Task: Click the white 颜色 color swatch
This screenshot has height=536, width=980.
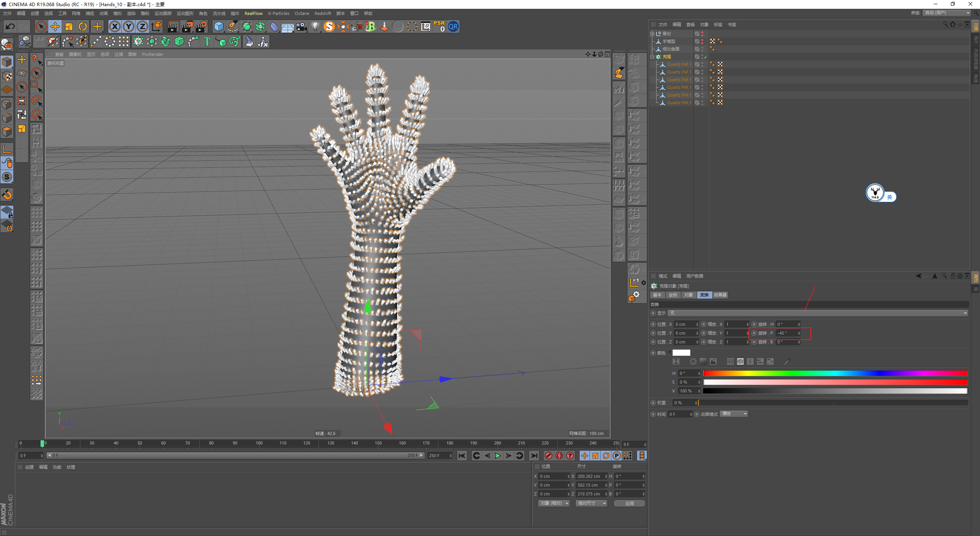Action: pos(681,353)
